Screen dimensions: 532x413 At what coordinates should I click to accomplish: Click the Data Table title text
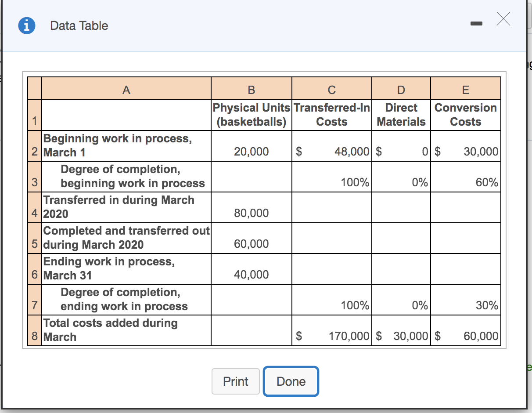pyautogui.click(x=79, y=26)
